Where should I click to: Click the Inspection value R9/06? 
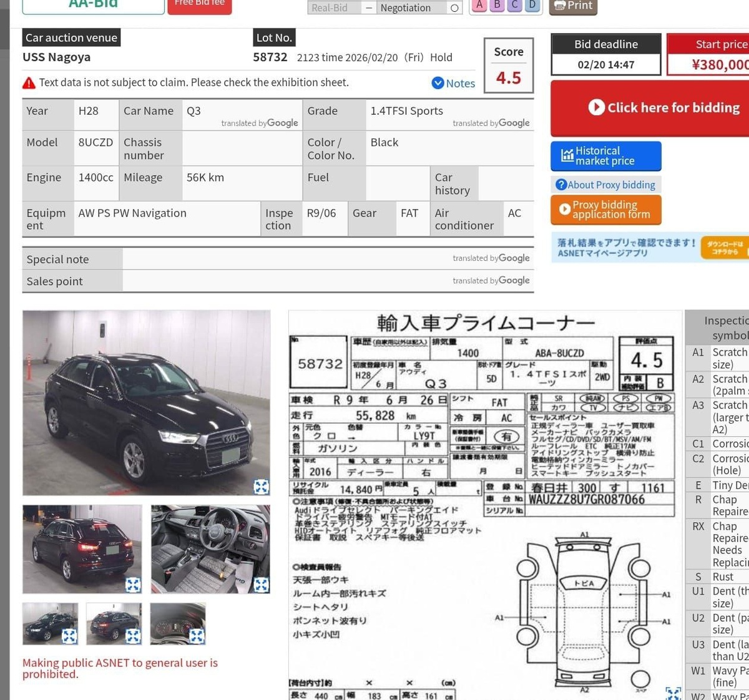(x=321, y=213)
